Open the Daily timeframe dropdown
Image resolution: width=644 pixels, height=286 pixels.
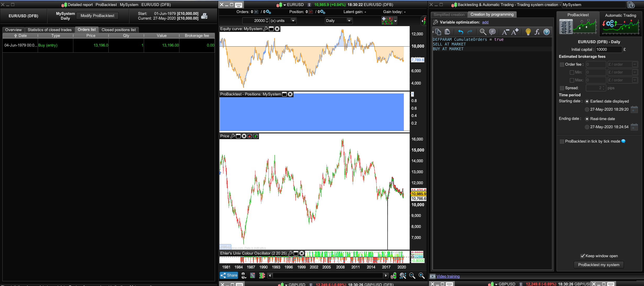(349, 21)
